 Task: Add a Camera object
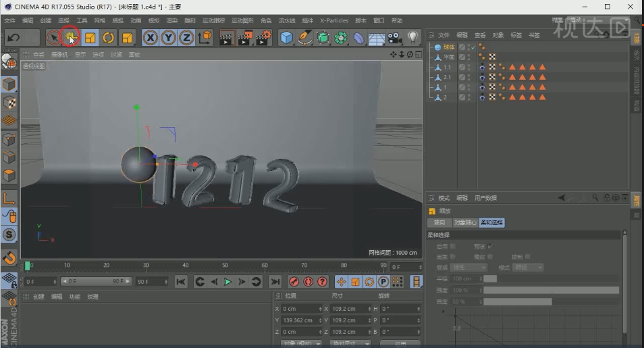pyautogui.click(x=395, y=38)
